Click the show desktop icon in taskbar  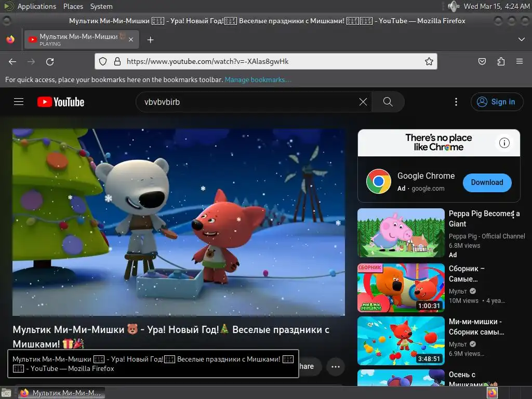[x=6, y=393]
